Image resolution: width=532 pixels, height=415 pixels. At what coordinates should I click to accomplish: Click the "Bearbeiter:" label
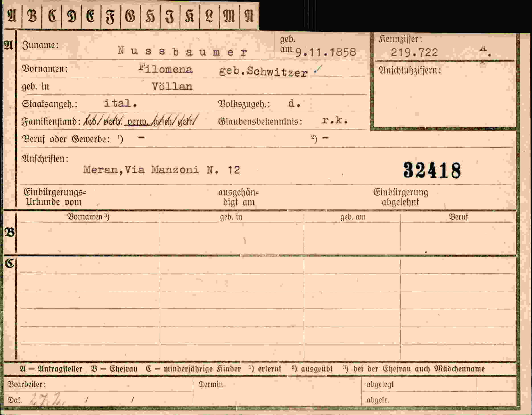(27, 384)
